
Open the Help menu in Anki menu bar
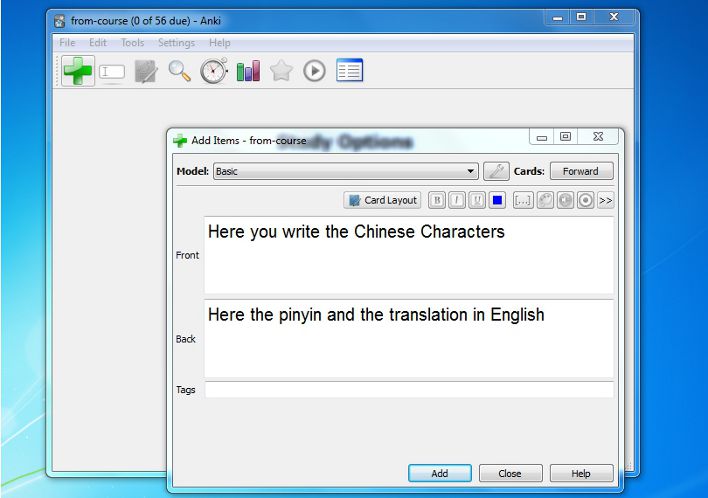(219, 42)
